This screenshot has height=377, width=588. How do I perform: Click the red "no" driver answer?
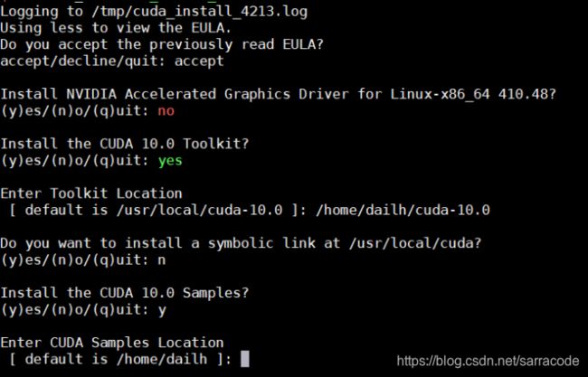click(x=166, y=111)
